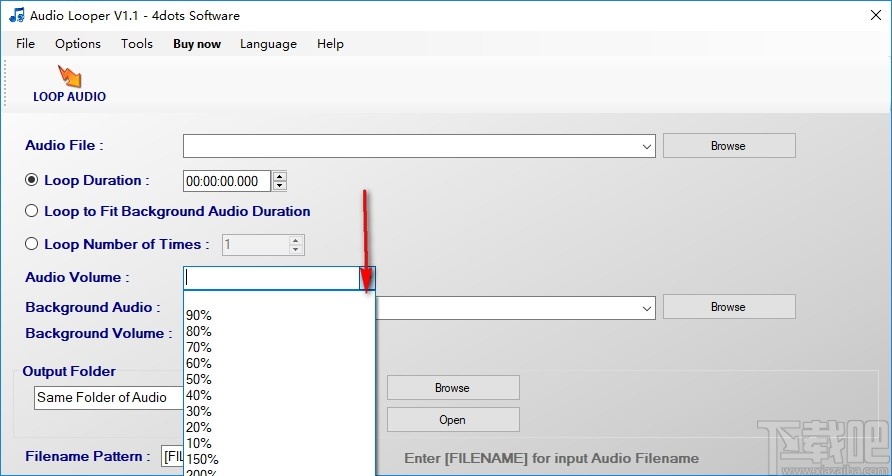The image size is (892, 476).
Task: Click the Loop Duration time input field
Action: [x=228, y=181]
